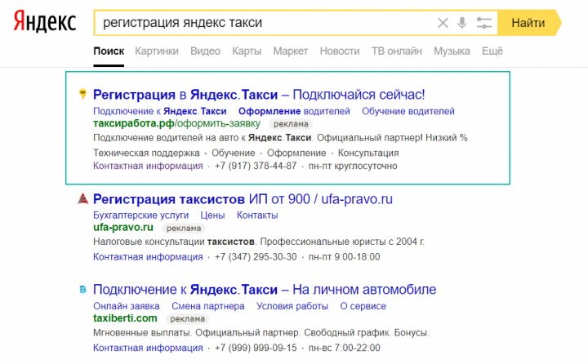This screenshot has height=364, width=588.
Task: Click the Найти search button
Action: coord(528,23)
